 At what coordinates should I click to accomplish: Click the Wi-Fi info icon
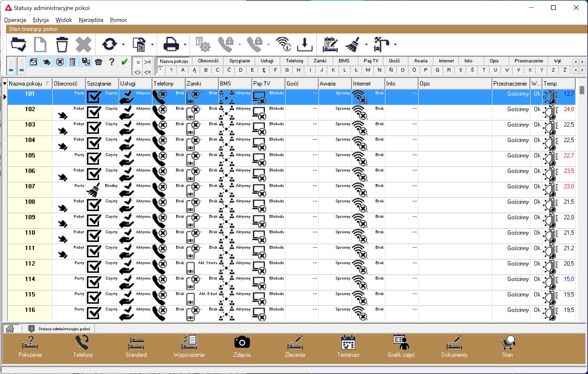coord(283,44)
